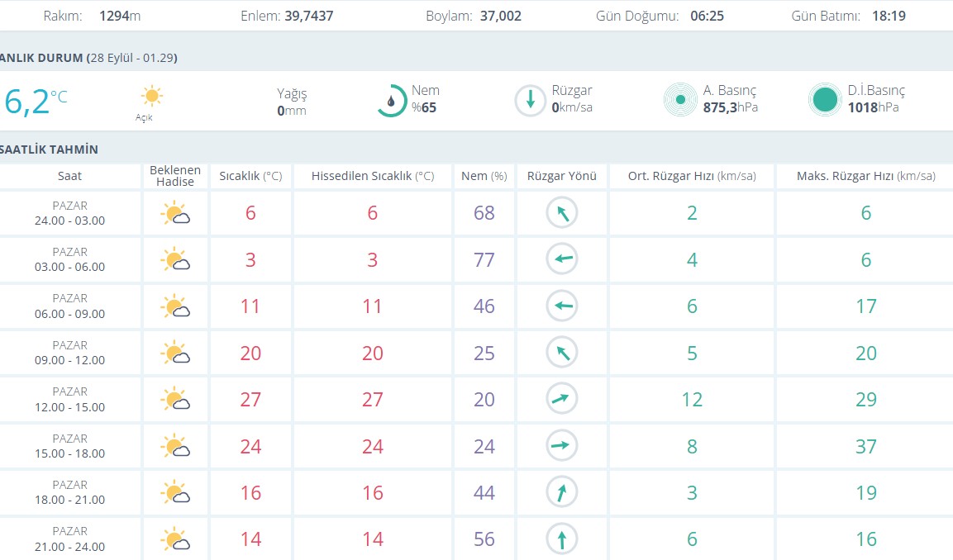Image resolution: width=953 pixels, height=560 pixels.
Task: Click wind direction arrow for 21.00 - 24.00
Action: tap(562, 539)
